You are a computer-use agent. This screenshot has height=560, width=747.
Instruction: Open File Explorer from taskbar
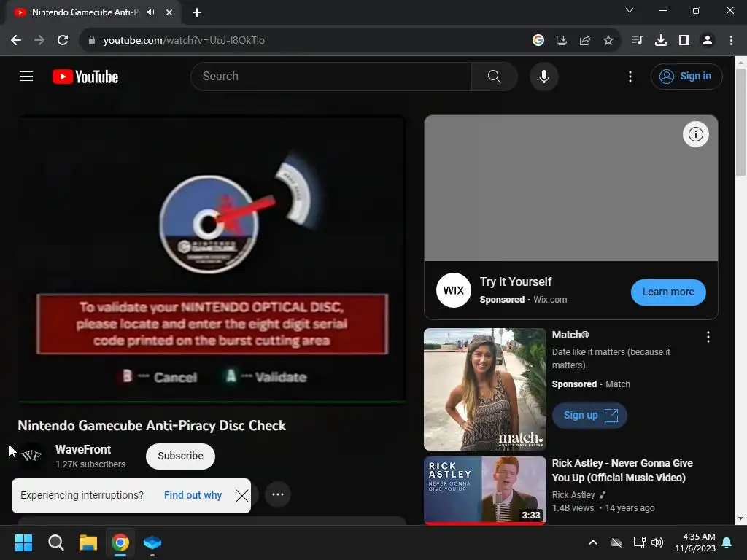(x=88, y=542)
